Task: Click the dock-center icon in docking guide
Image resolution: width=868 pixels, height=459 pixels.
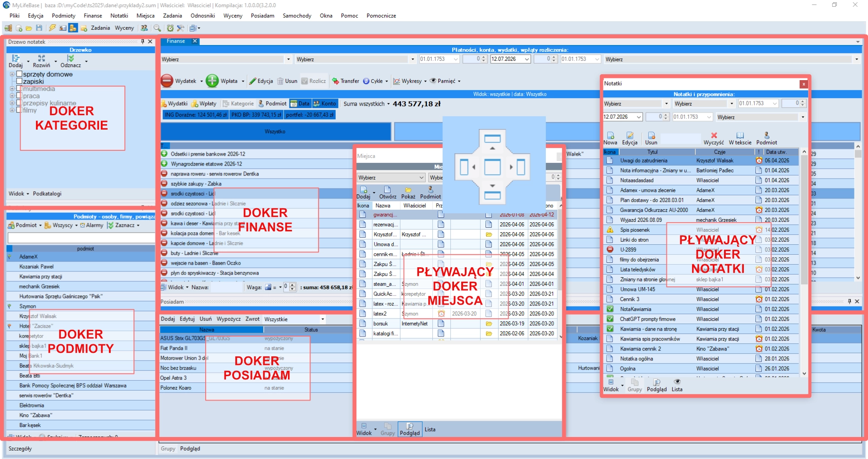Action: [492, 167]
